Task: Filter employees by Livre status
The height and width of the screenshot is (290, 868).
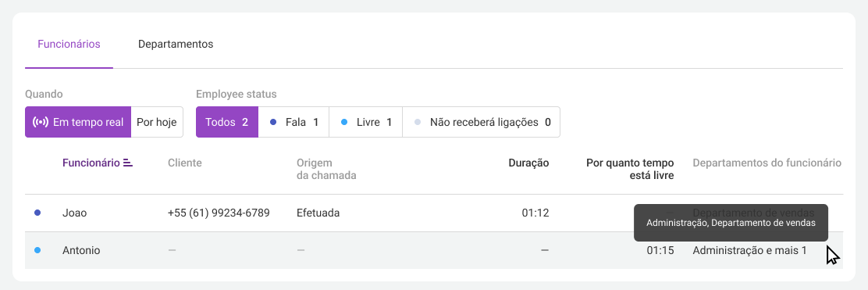Action: click(366, 122)
